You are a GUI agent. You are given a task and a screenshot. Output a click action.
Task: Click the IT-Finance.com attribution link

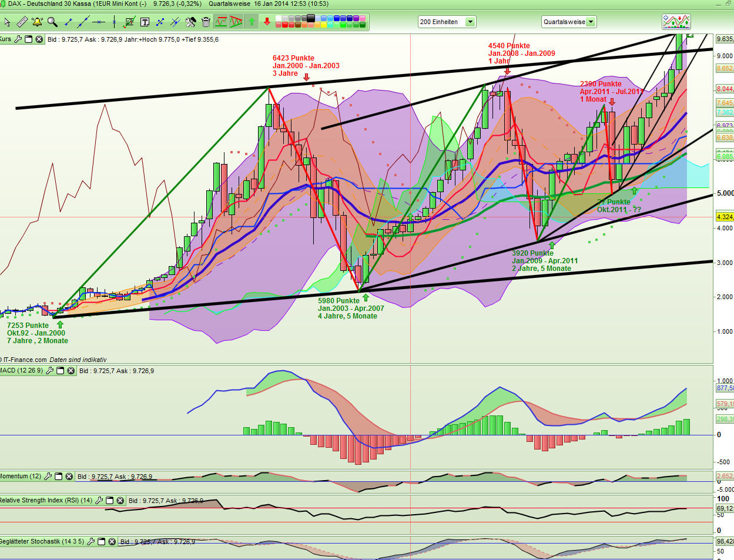coord(25,360)
